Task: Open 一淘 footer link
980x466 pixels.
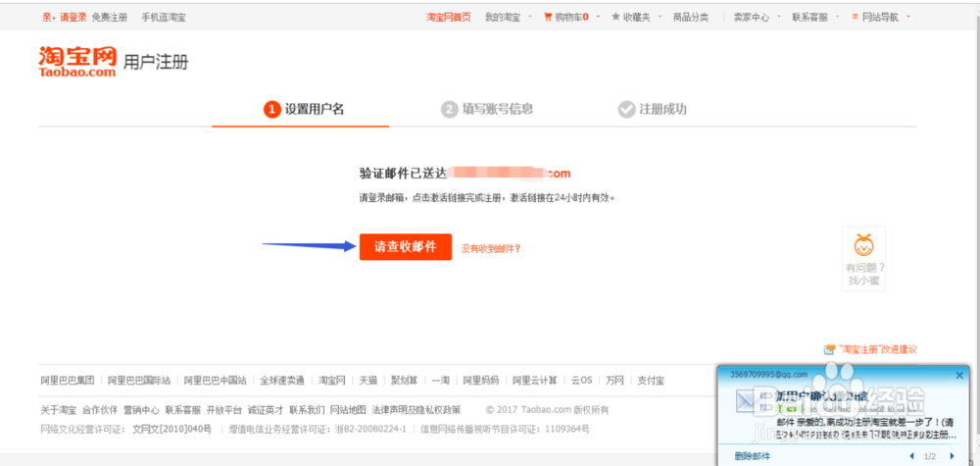Action: pyautogui.click(x=441, y=381)
